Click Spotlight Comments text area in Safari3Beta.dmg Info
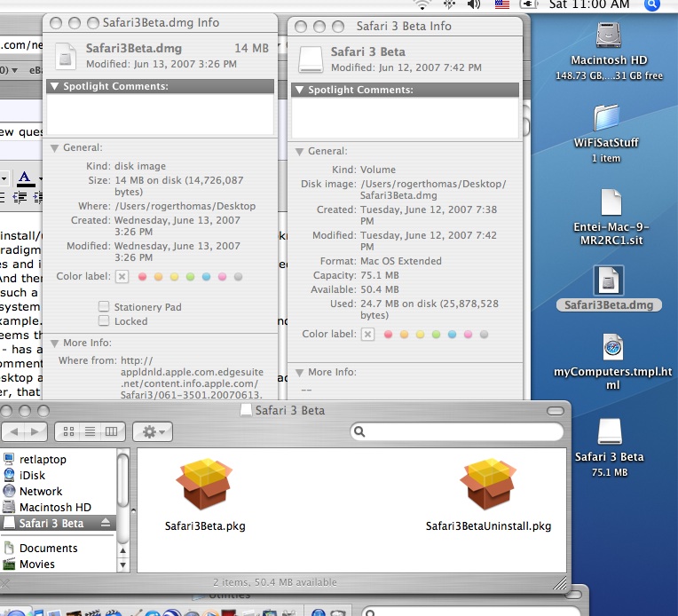Screen dimensions: 678x616 pos(160,115)
